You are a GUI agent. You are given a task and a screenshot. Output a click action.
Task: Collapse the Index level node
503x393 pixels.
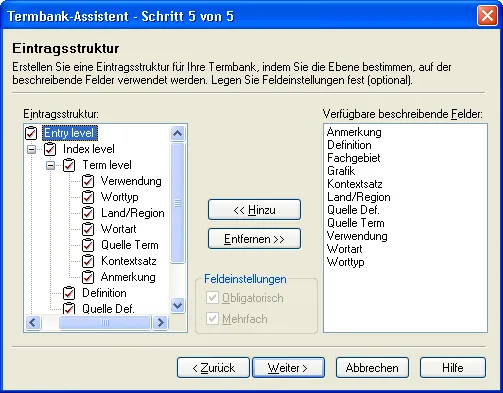[32, 149]
